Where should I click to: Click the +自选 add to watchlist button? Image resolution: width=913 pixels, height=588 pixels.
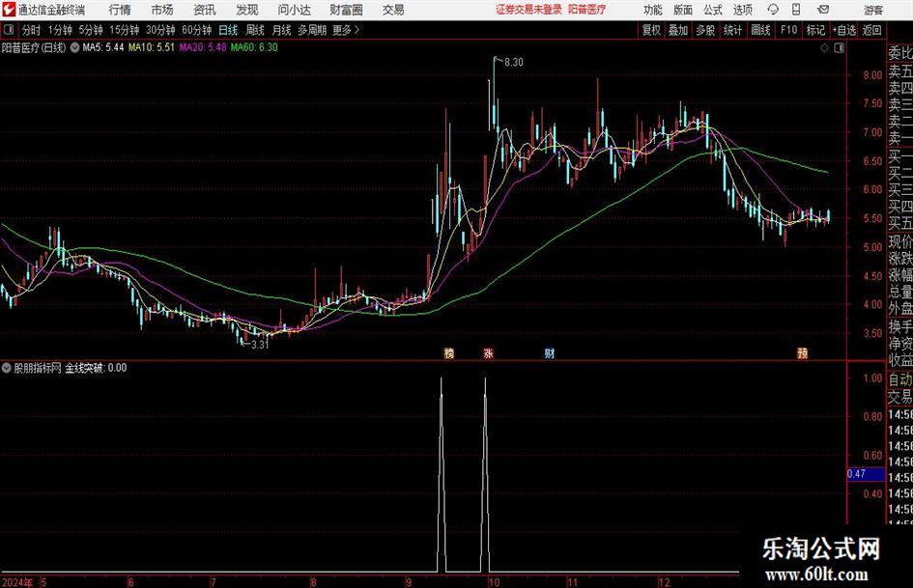[843, 30]
